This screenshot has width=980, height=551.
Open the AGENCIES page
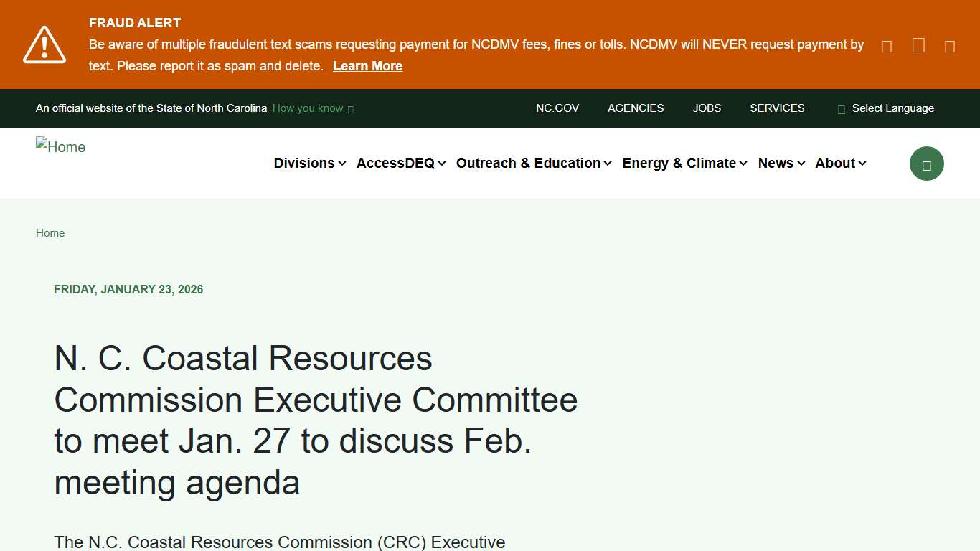point(636,108)
